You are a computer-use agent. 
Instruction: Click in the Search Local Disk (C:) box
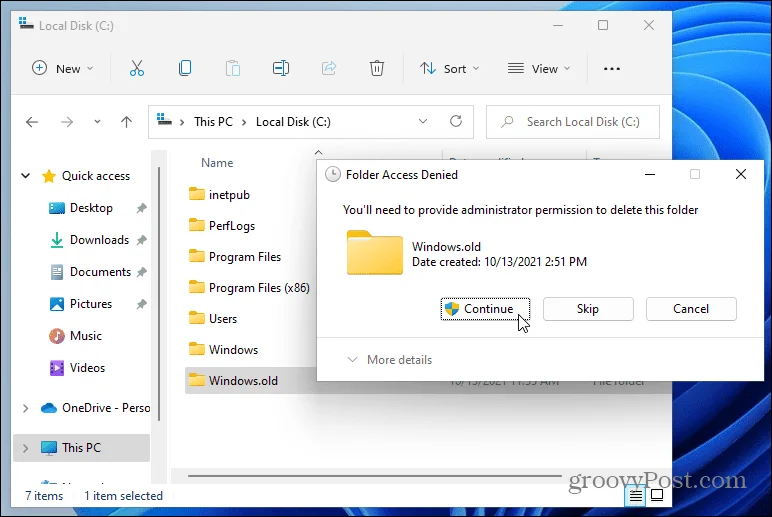tap(573, 122)
